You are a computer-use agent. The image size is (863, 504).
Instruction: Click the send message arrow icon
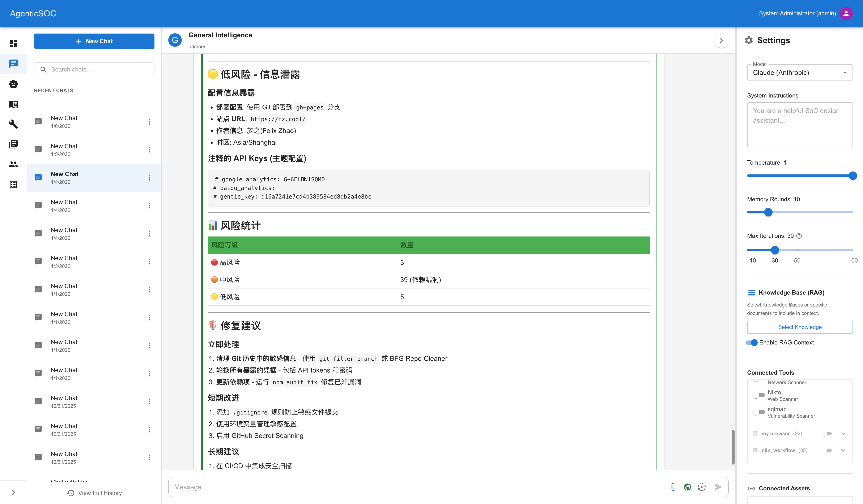(x=718, y=487)
